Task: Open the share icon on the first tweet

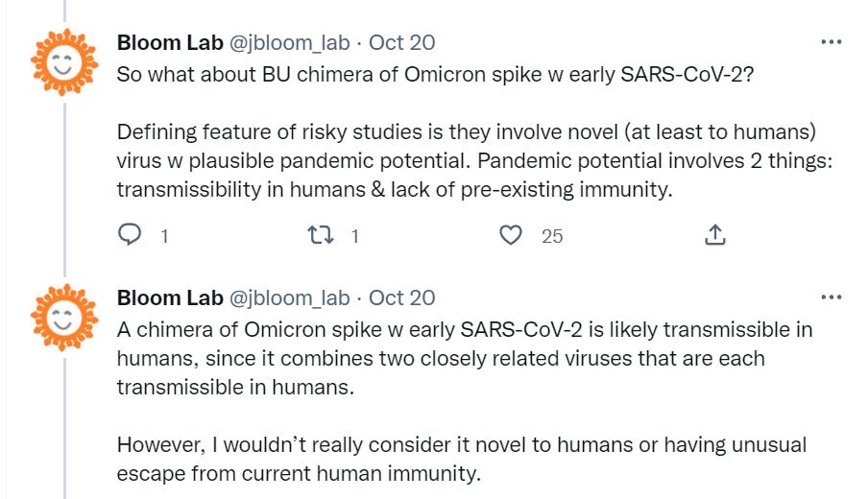Action: coord(714,235)
